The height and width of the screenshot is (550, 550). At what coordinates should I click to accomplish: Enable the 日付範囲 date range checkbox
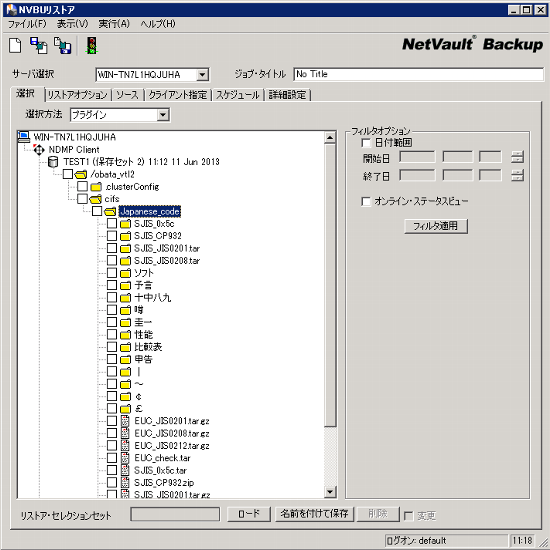366,143
